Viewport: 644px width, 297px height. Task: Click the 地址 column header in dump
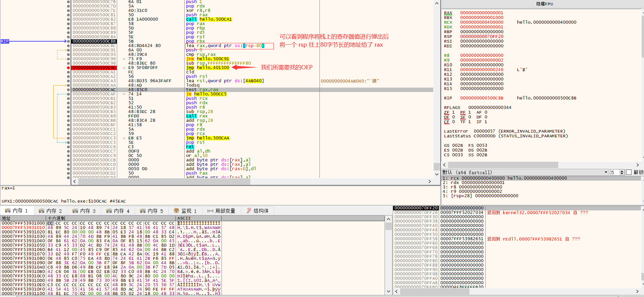(23, 218)
